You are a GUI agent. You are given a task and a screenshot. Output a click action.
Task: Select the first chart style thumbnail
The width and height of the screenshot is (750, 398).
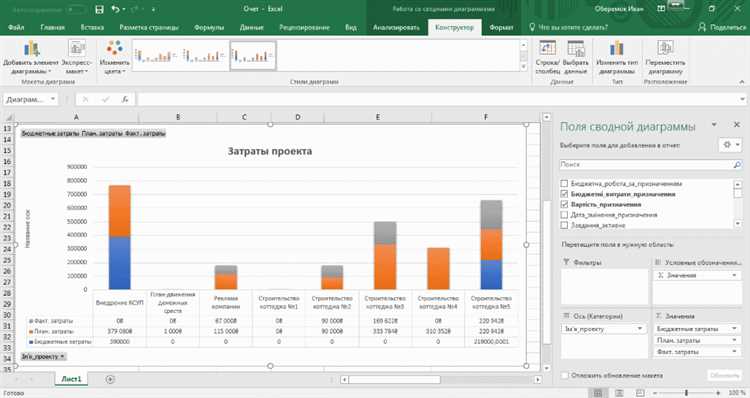point(155,56)
